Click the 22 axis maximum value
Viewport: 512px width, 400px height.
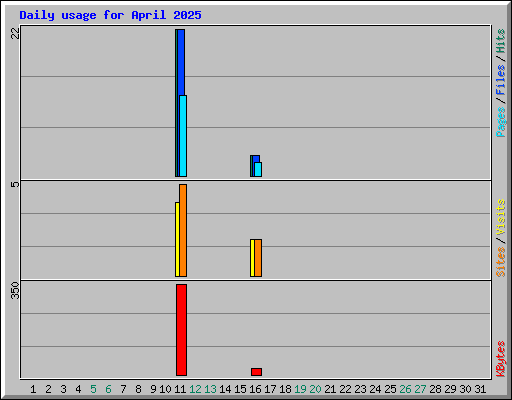pos(15,33)
